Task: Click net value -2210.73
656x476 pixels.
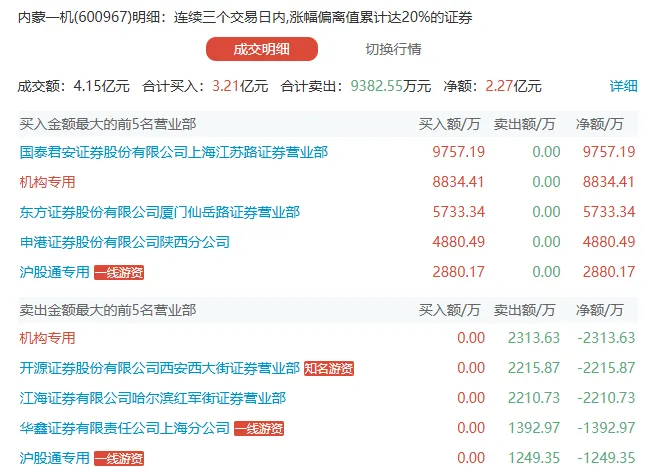Action: [606, 398]
